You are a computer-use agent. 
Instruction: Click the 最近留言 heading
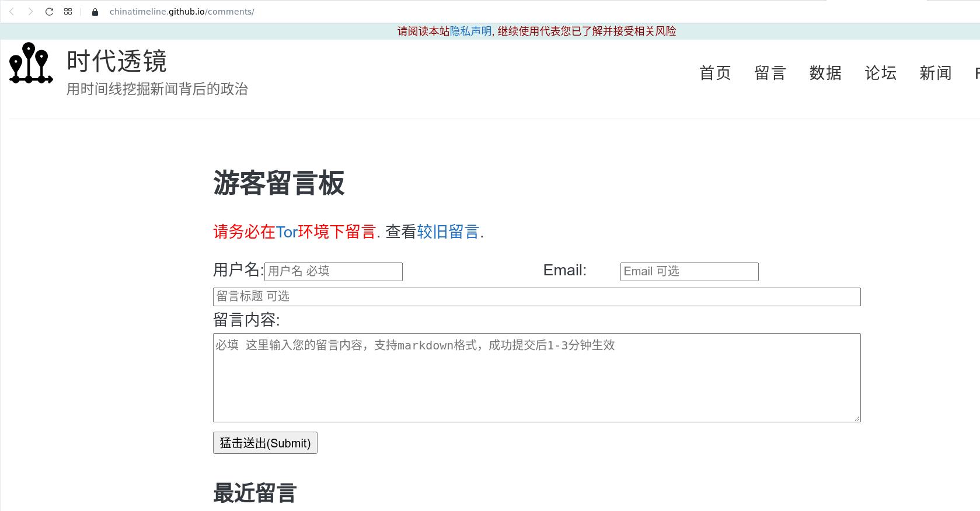[255, 493]
